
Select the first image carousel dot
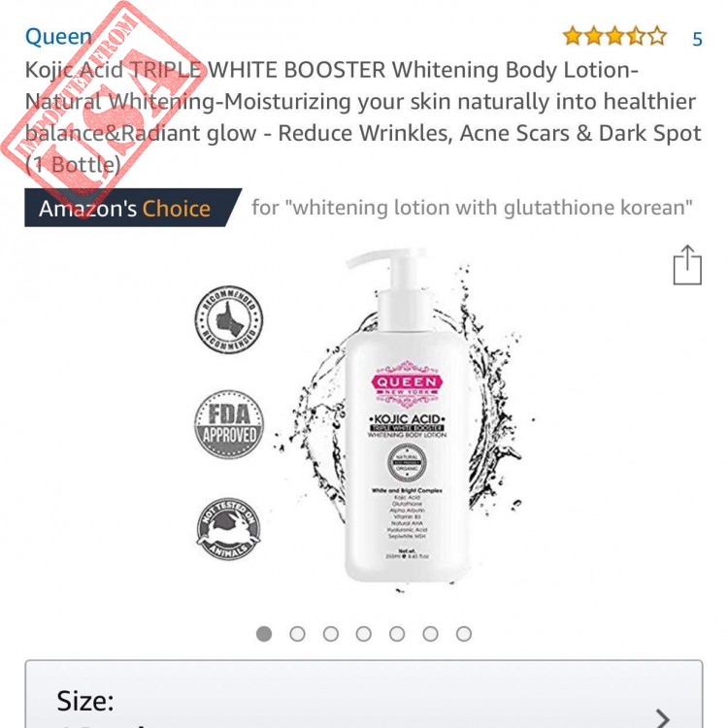(x=264, y=633)
